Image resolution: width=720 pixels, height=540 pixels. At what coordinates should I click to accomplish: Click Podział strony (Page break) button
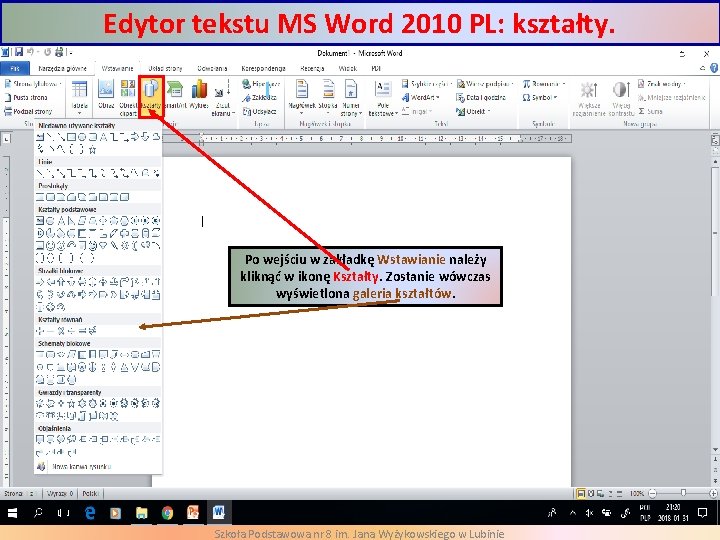[28, 111]
